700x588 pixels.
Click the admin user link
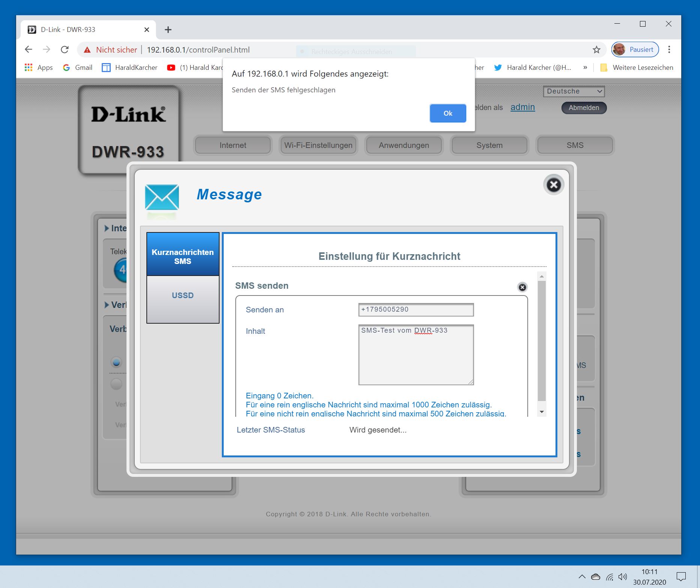point(522,107)
